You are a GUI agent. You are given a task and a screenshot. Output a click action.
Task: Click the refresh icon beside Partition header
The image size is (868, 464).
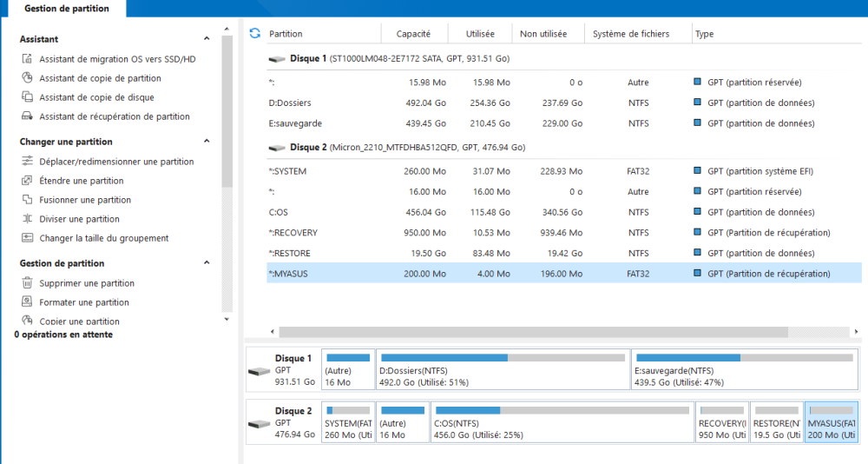tap(254, 34)
